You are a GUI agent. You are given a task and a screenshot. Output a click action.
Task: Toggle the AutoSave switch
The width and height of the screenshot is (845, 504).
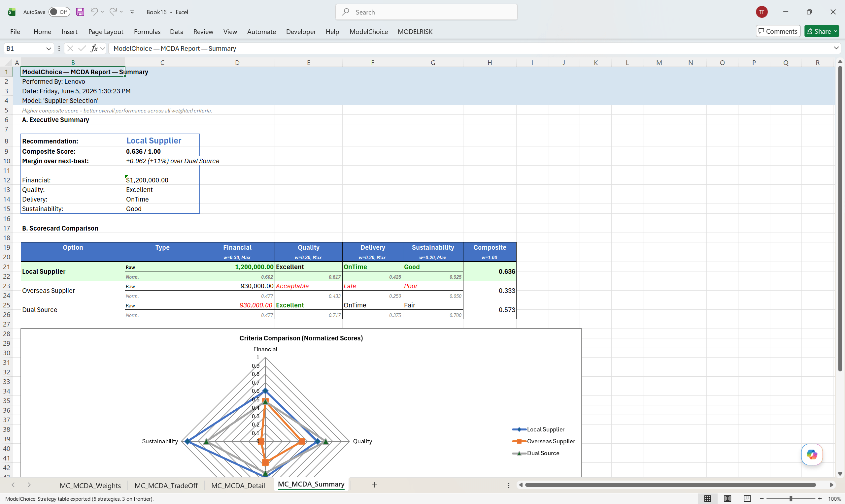pyautogui.click(x=59, y=12)
